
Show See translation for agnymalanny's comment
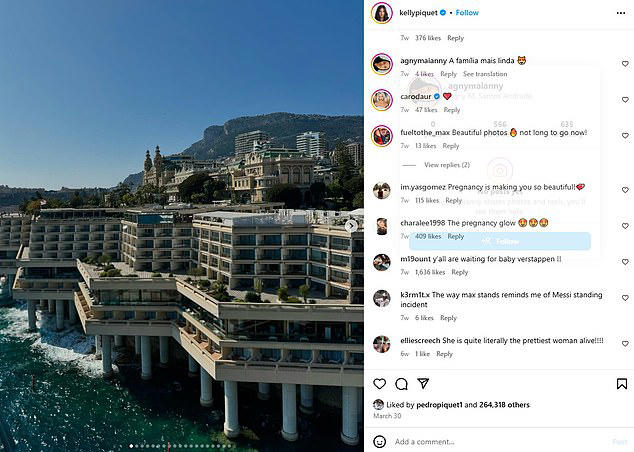pos(485,74)
